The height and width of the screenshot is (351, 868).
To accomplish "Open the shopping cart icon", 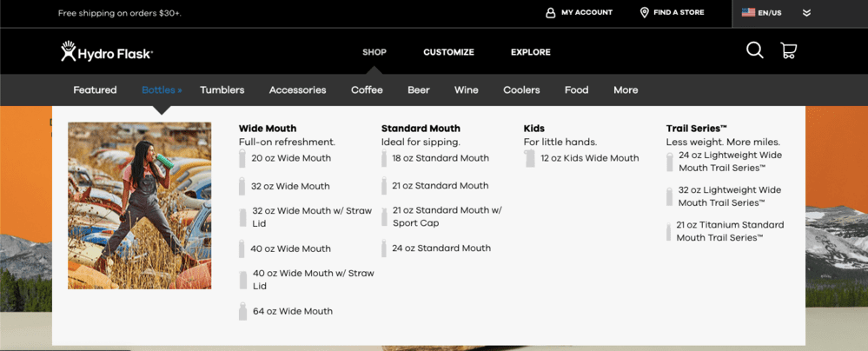I will tap(788, 50).
